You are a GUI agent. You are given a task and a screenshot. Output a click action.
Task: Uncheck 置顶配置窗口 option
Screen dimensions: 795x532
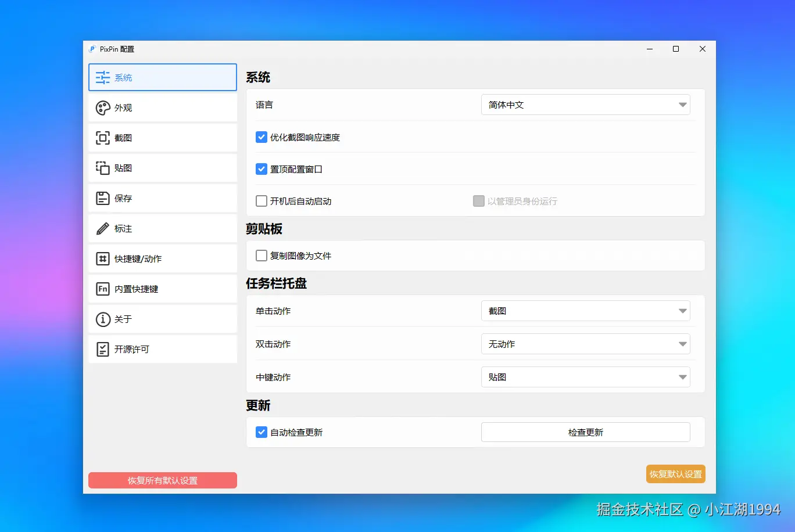262,169
